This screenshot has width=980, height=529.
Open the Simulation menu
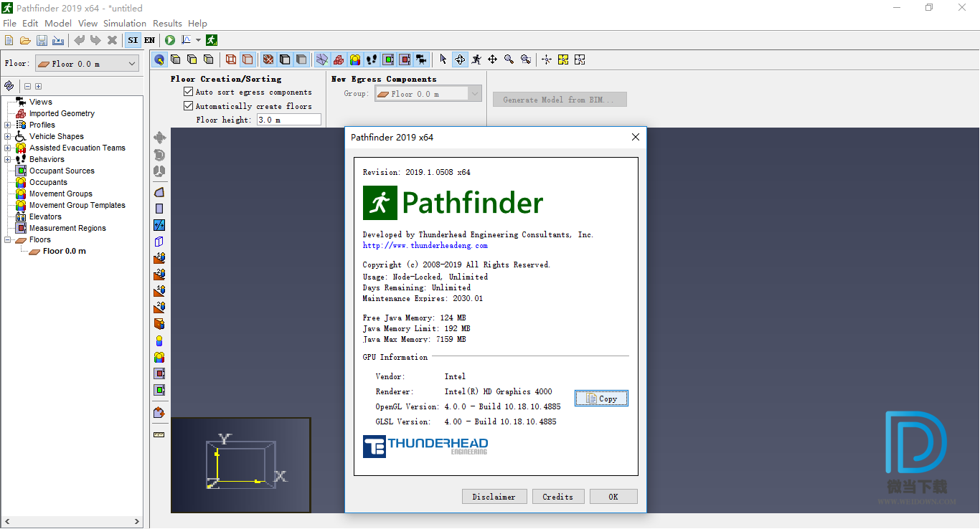pos(125,23)
